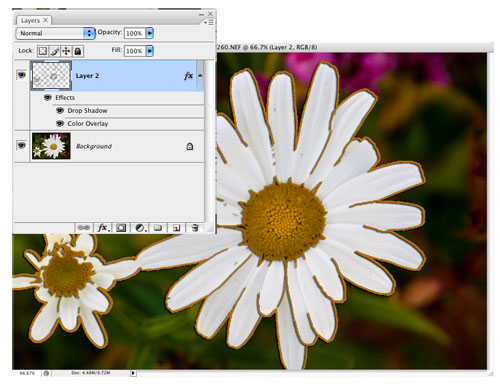500x387 pixels.
Task: Select the Background layer name
Action: click(94, 146)
